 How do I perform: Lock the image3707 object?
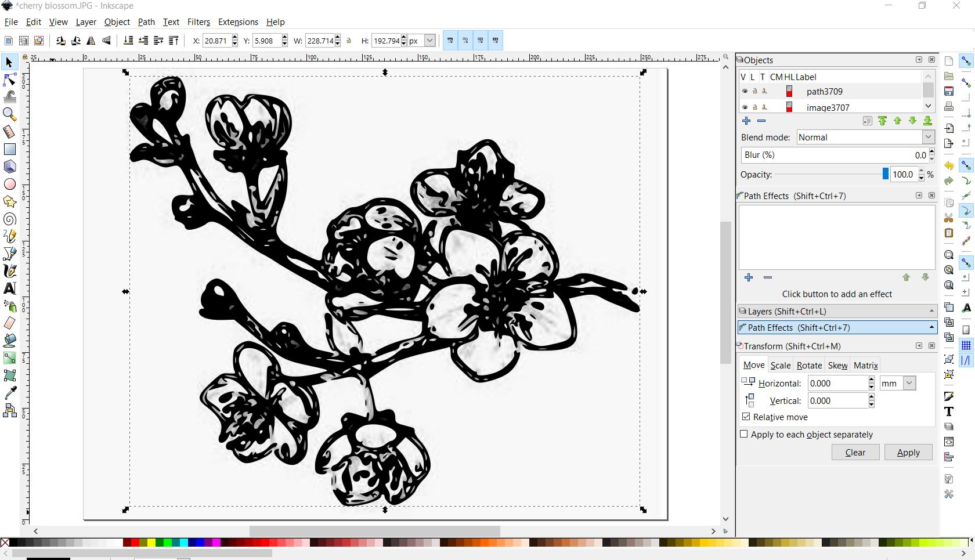coord(755,107)
